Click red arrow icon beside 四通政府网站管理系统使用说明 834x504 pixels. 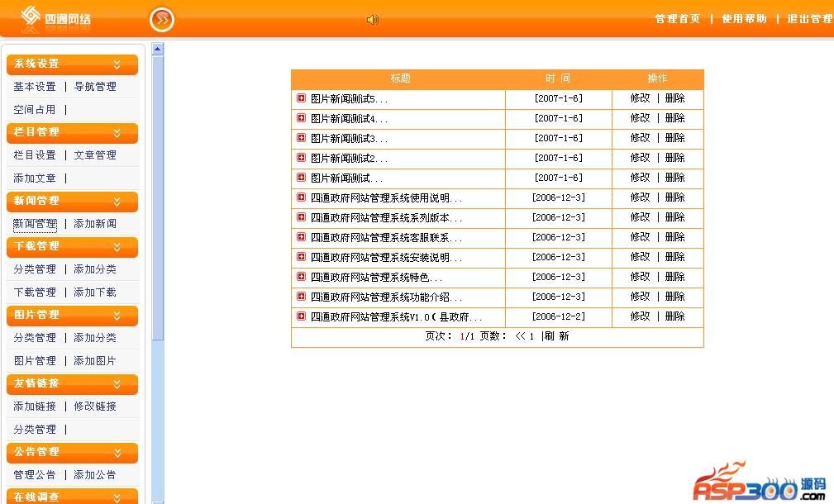301,197
